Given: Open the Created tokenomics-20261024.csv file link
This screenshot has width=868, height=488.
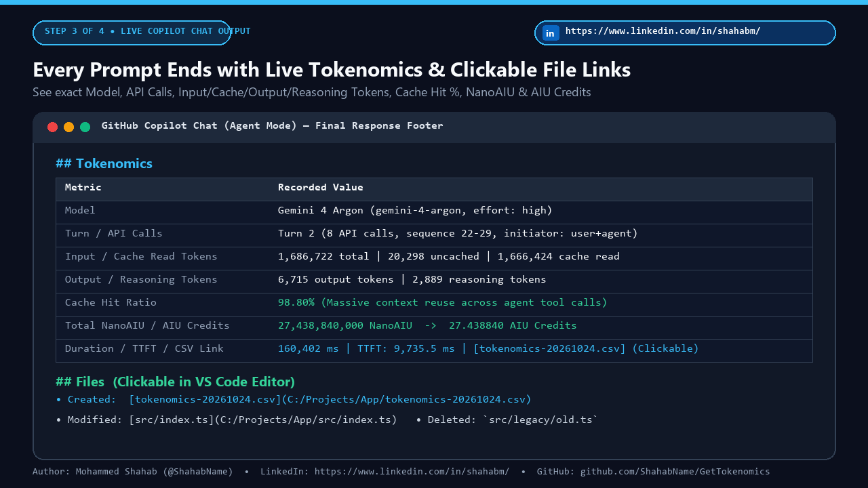Looking at the screenshot, I should (x=330, y=399).
